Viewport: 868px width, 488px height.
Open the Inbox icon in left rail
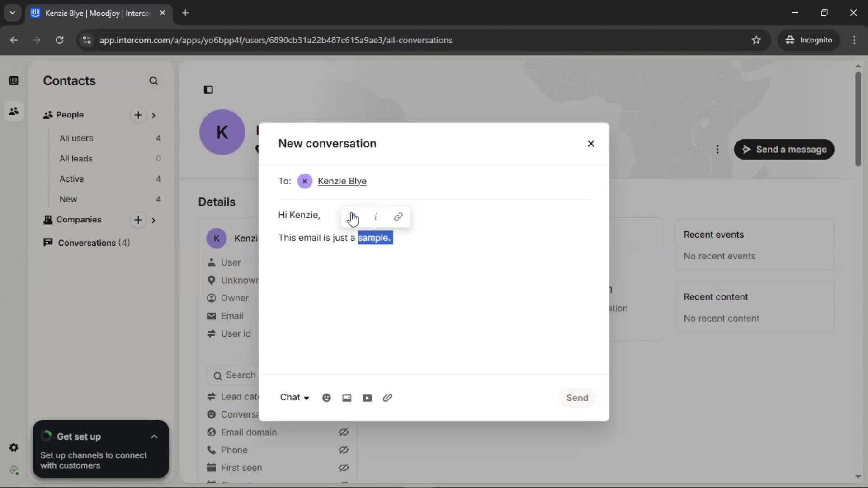tap(14, 81)
